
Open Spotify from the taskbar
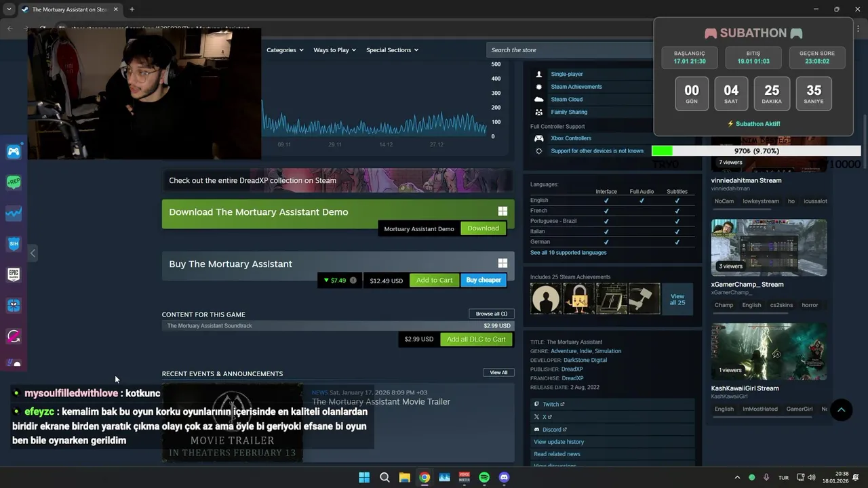coord(484,477)
